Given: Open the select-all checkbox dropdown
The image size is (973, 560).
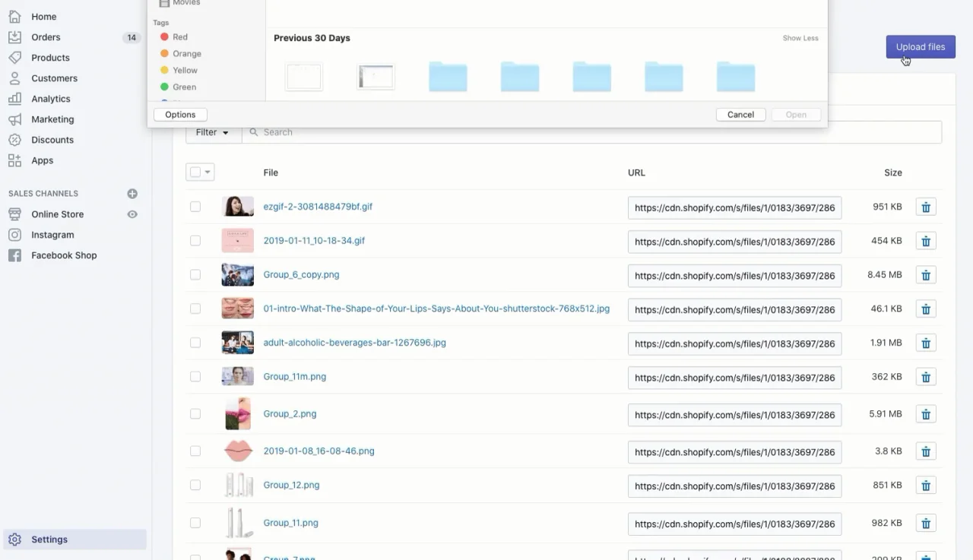Looking at the screenshot, I should (x=200, y=172).
